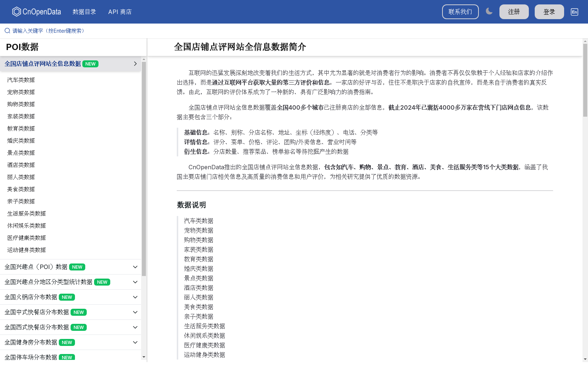Open sidebar item 宠物类数据
The width and height of the screenshot is (588, 368).
point(21,92)
